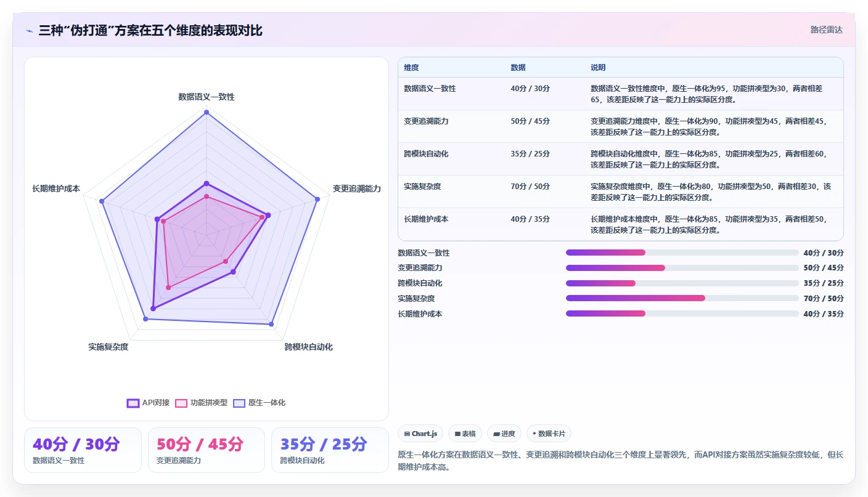Click 50分 / 45分 value beside progress bar
Image resolution: width=868 pixels, height=497 pixels.
click(x=824, y=268)
